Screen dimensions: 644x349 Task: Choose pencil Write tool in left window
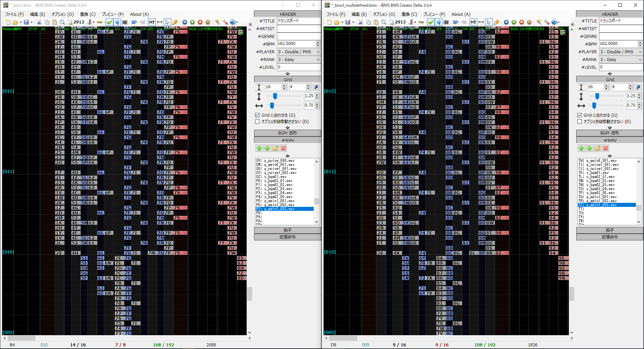[175, 22]
